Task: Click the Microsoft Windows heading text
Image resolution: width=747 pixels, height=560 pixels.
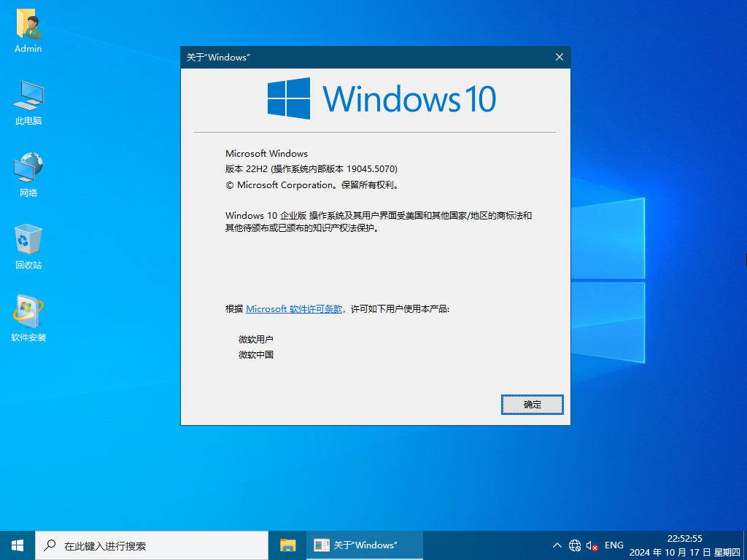Action: coord(266,154)
